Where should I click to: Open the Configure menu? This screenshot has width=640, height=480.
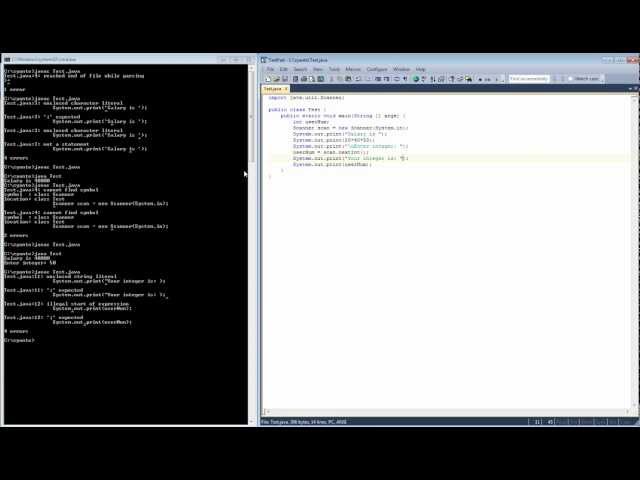[x=377, y=69]
